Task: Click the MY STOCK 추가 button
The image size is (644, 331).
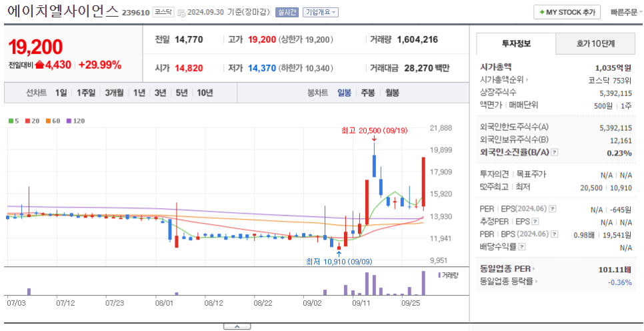Action: click(x=567, y=12)
